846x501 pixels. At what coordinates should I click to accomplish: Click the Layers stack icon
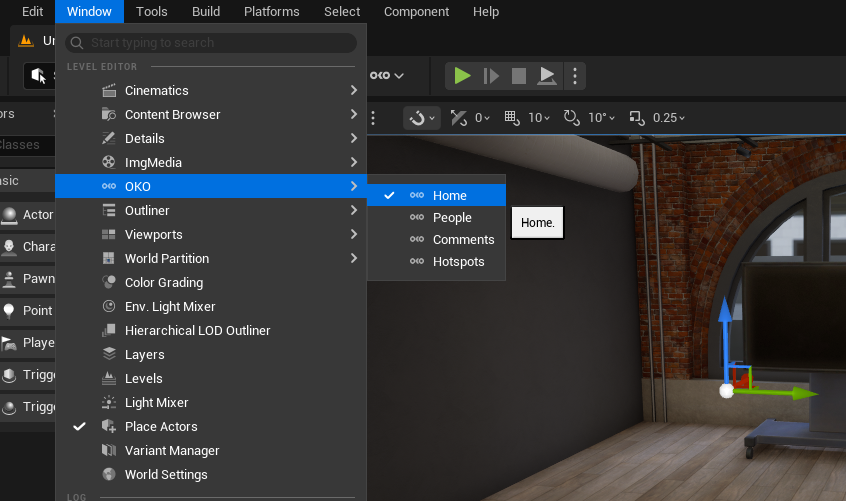[109, 354]
